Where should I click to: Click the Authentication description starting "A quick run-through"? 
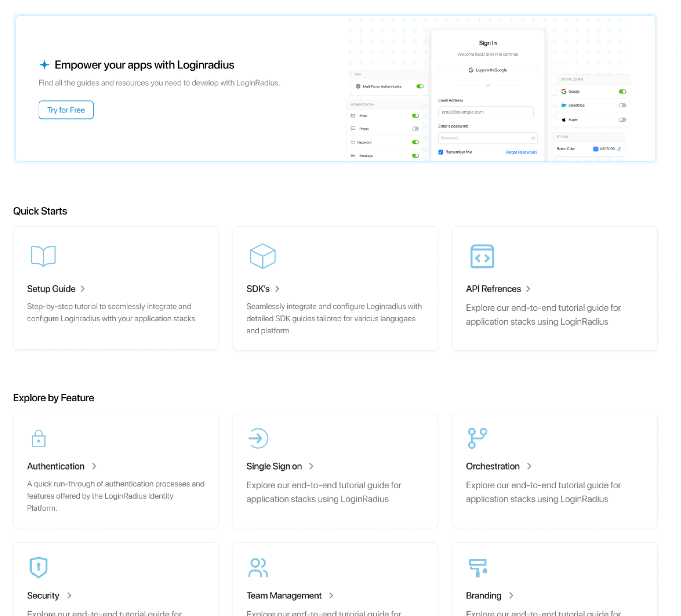pyautogui.click(x=116, y=496)
